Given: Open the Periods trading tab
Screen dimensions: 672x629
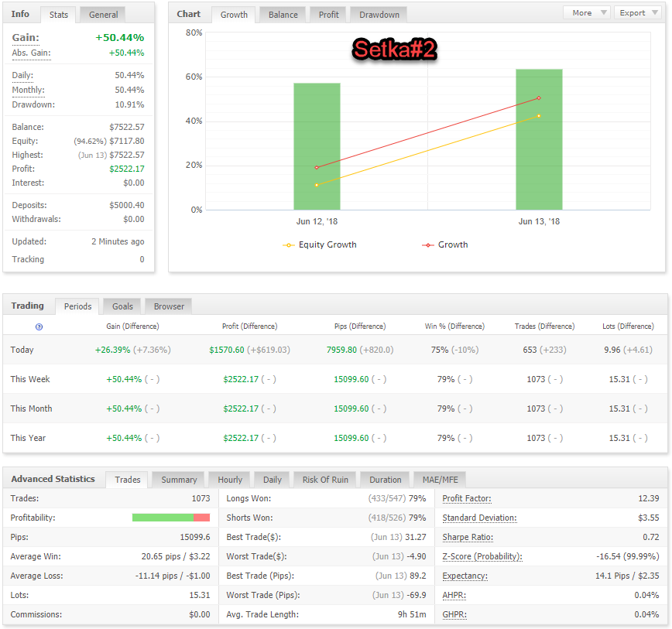Looking at the screenshot, I should click(x=77, y=306).
